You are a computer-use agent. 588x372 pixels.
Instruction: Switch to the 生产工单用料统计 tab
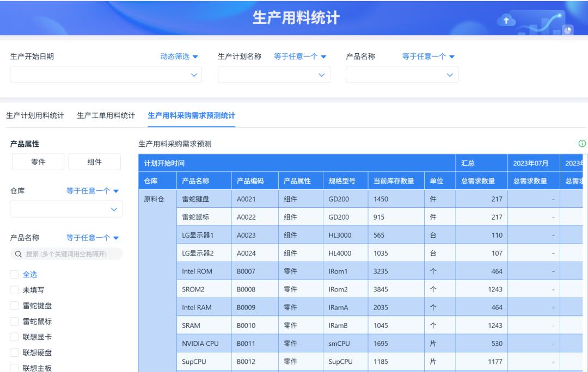106,115
